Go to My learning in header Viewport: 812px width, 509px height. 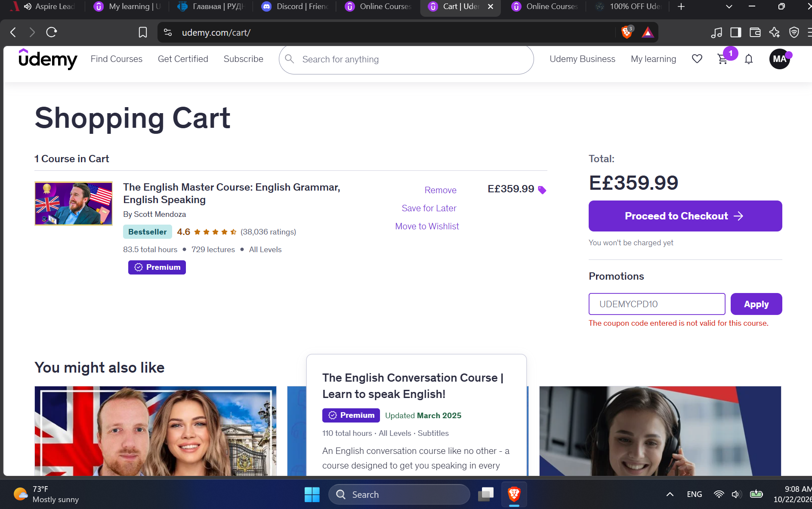coord(653,59)
